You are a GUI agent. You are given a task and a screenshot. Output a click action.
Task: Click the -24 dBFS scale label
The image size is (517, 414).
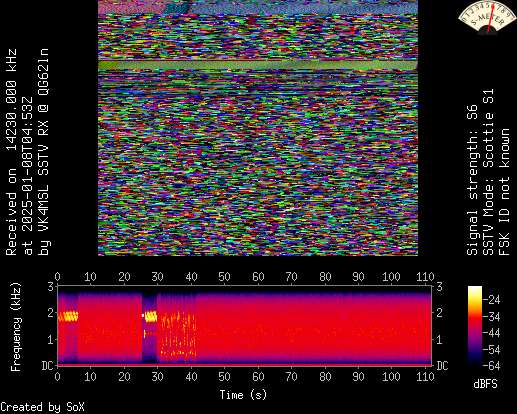pos(492,300)
